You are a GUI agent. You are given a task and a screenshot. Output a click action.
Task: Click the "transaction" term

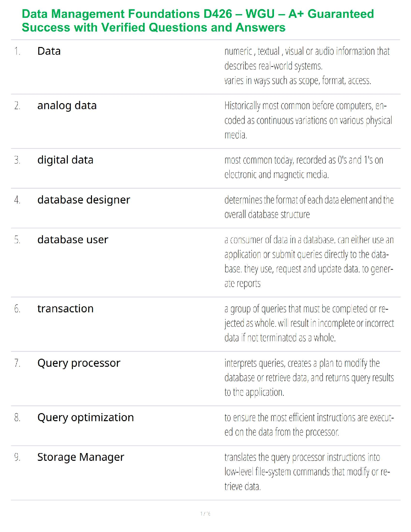(65, 309)
